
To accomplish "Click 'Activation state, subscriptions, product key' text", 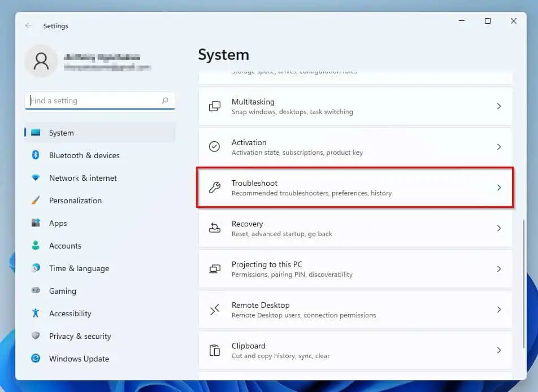I will 297,153.
